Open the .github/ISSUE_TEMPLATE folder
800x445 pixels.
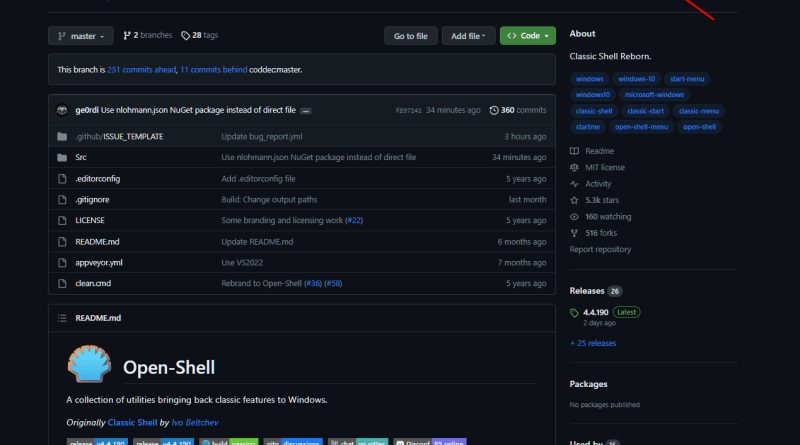coord(119,136)
